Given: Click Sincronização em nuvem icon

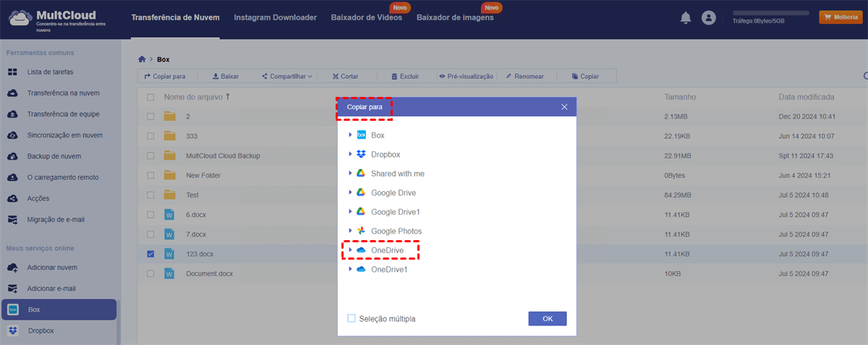Looking at the screenshot, I should click(x=13, y=135).
